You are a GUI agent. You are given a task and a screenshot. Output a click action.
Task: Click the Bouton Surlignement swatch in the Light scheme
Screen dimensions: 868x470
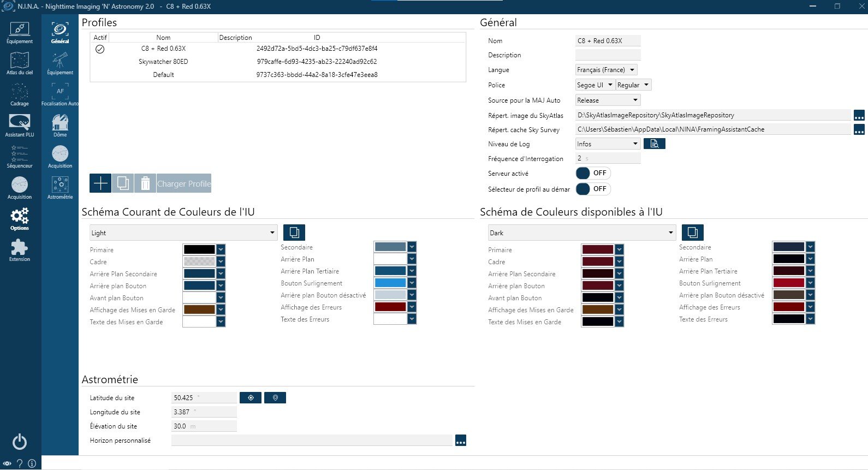point(390,283)
